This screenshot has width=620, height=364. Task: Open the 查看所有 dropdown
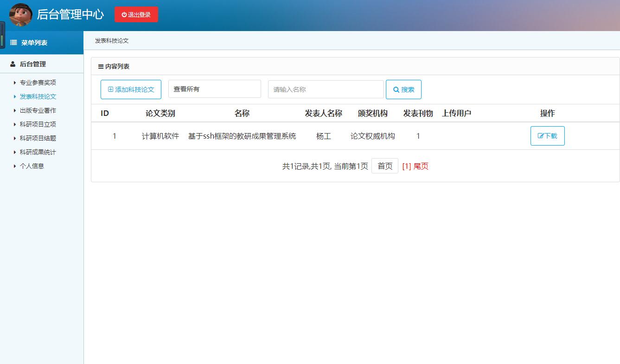(214, 88)
